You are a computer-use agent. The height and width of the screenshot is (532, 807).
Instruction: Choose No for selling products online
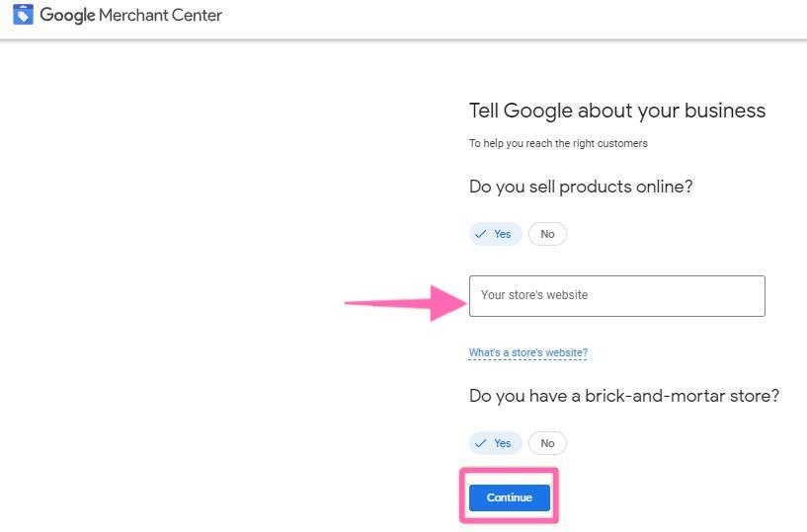(547, 234)
